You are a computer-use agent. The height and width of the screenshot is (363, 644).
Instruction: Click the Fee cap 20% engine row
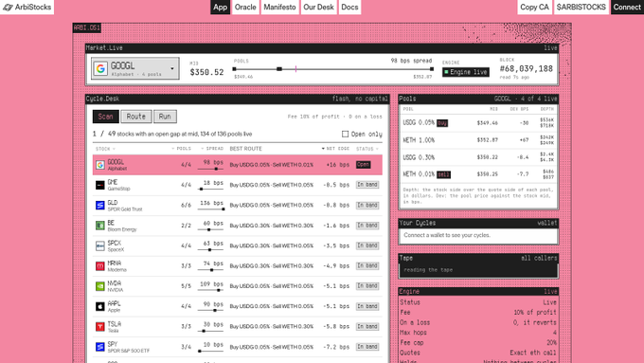click(478, 343)
